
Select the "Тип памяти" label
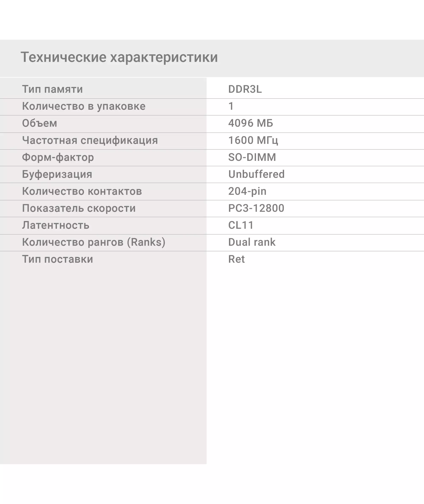coord(52,89)
